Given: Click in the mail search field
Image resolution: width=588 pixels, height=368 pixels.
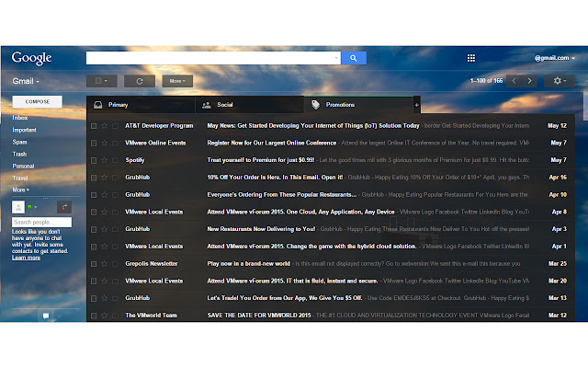Looking at the screenshot, I should tap(210, 58).
